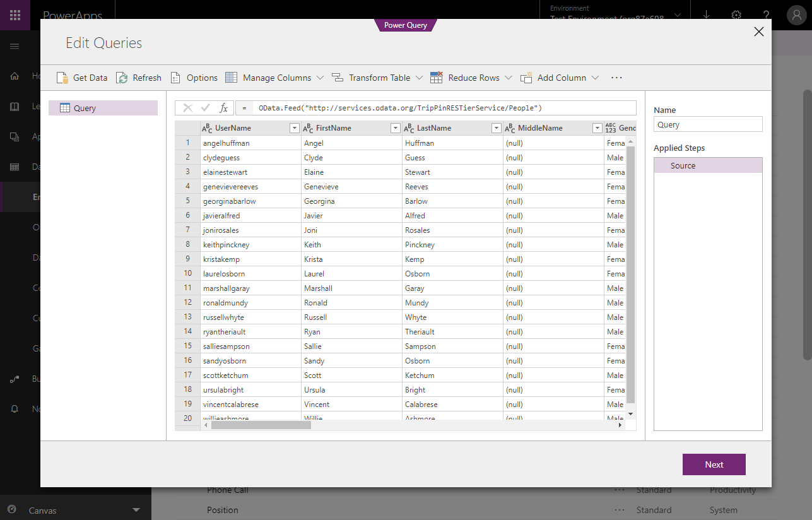
Task: Click the Get Data icon
Action: 62,77
